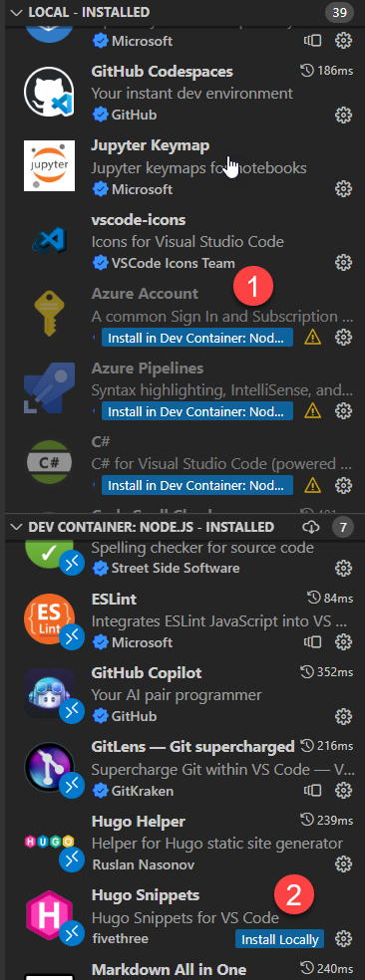365x980 pixels.
Task: Click the warning icon on C# extension
Action: [312, 485]
